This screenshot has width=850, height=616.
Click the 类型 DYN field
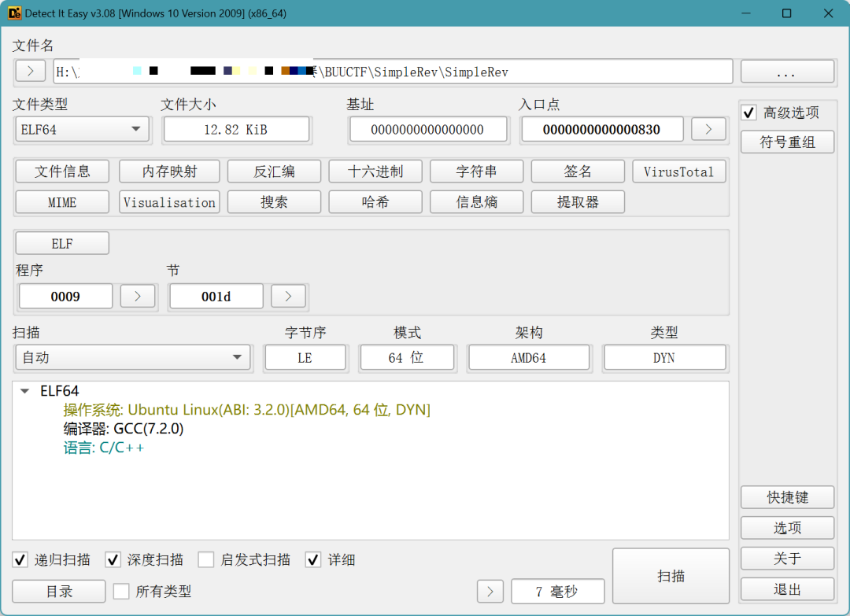tap(664, 358)
